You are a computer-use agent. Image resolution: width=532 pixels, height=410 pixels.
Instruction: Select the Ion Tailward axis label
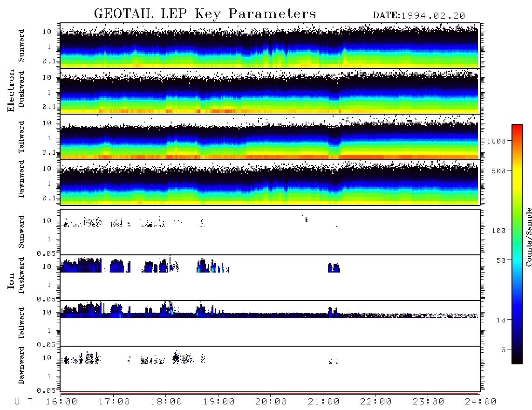coord(21,323)
